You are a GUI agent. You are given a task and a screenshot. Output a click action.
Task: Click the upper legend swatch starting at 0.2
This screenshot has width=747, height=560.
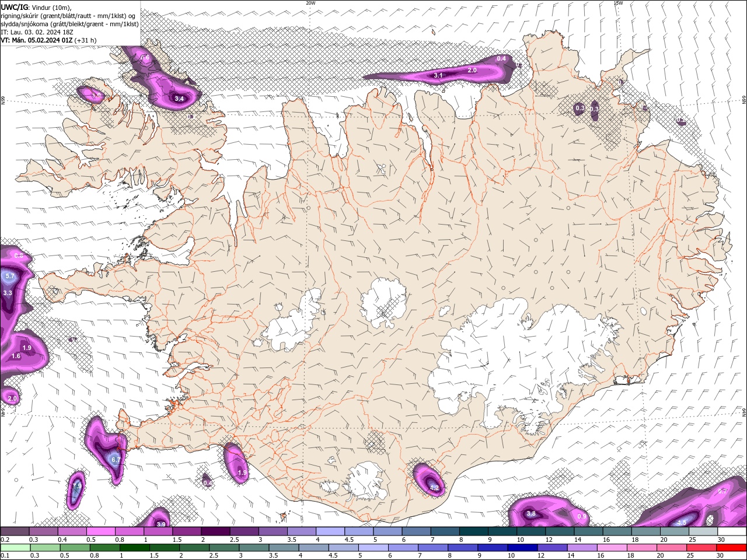click(15, 531)
